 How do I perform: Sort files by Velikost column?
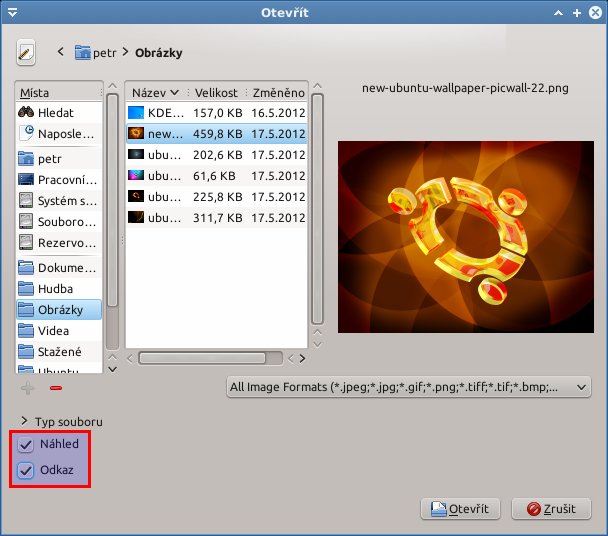point(217,92)
